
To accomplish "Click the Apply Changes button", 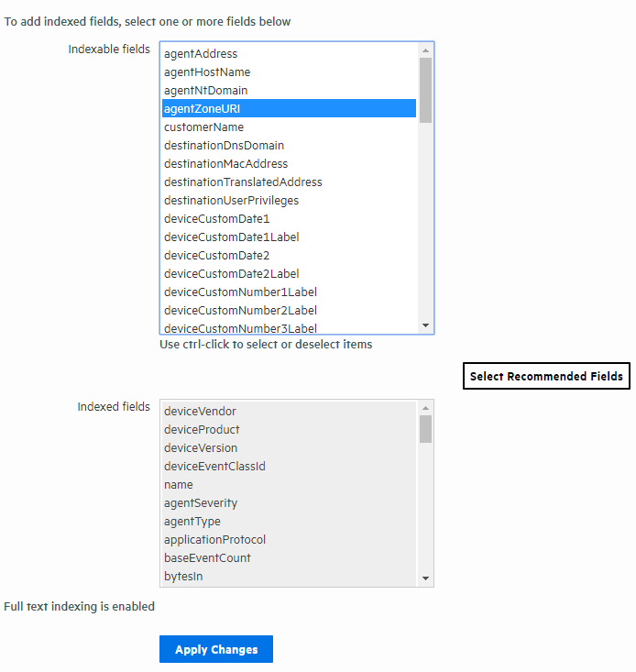I will pos(216,649).
